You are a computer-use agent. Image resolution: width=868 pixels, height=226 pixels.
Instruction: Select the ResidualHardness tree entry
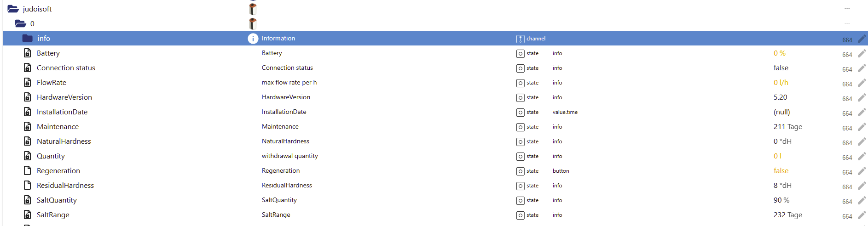click(65, 186)
